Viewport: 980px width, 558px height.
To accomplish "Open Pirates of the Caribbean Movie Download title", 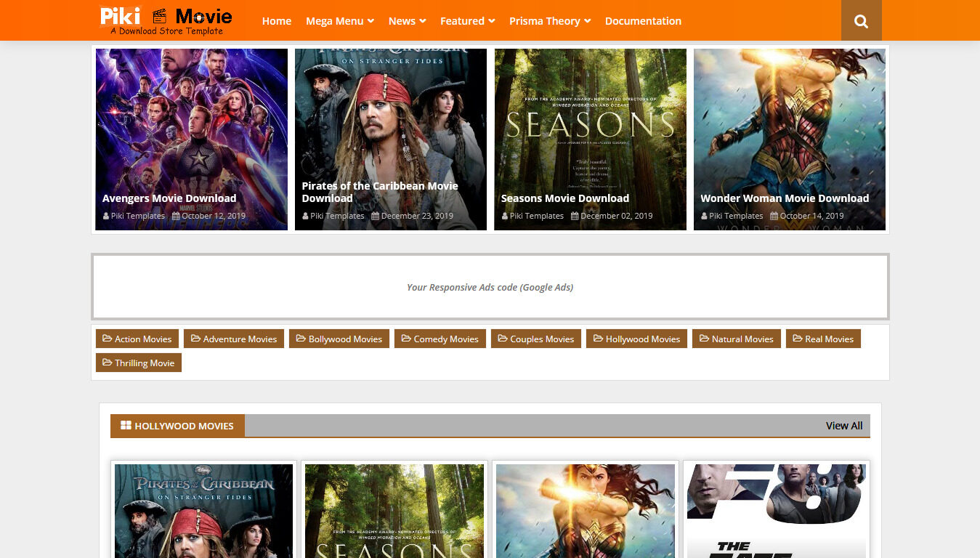I will pyautogui.click(x=380, y=192).
